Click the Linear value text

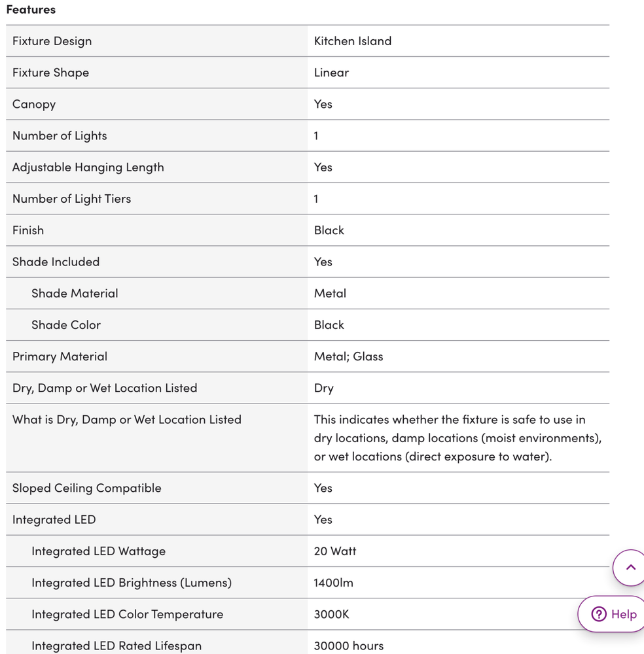(x=331, y=73)
